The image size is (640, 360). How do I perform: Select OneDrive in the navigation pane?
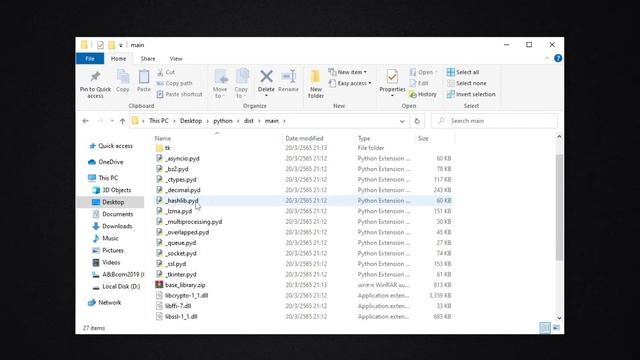pos(106,162)
